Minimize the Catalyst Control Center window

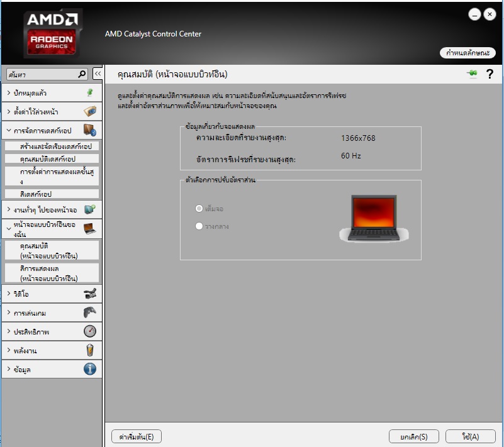474,14
